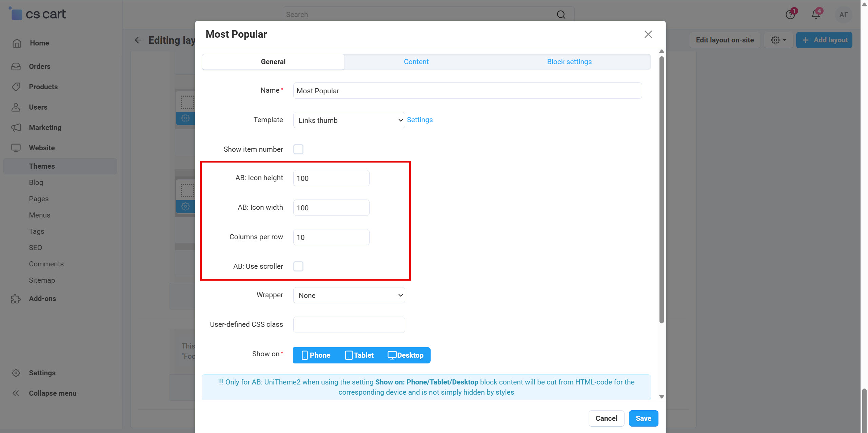Click the upper block's gear icon behind the dialog
868x433 pixels.
click(x=185, y=118)
